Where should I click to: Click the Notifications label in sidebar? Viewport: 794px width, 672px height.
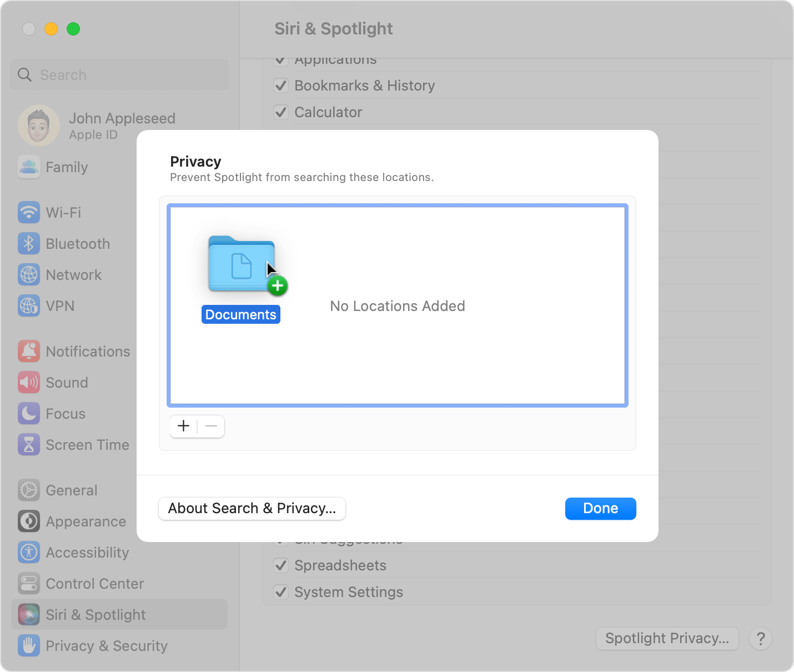[88, 352]
